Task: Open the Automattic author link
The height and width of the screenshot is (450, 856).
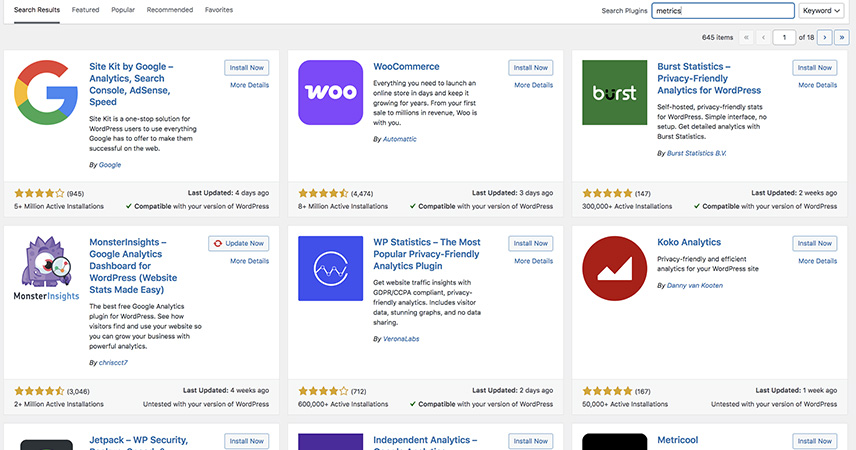Action: point(396,139)
